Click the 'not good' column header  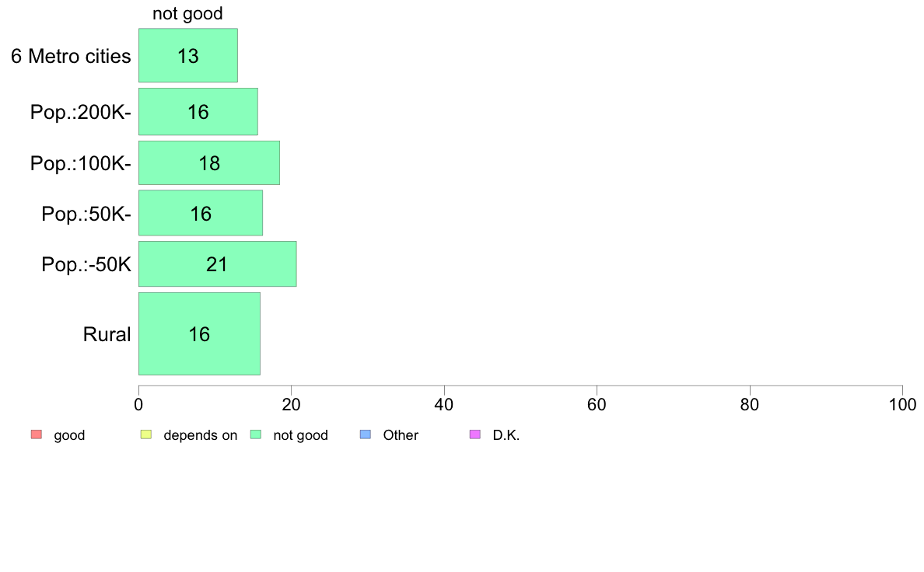click(x=188, y=13)
